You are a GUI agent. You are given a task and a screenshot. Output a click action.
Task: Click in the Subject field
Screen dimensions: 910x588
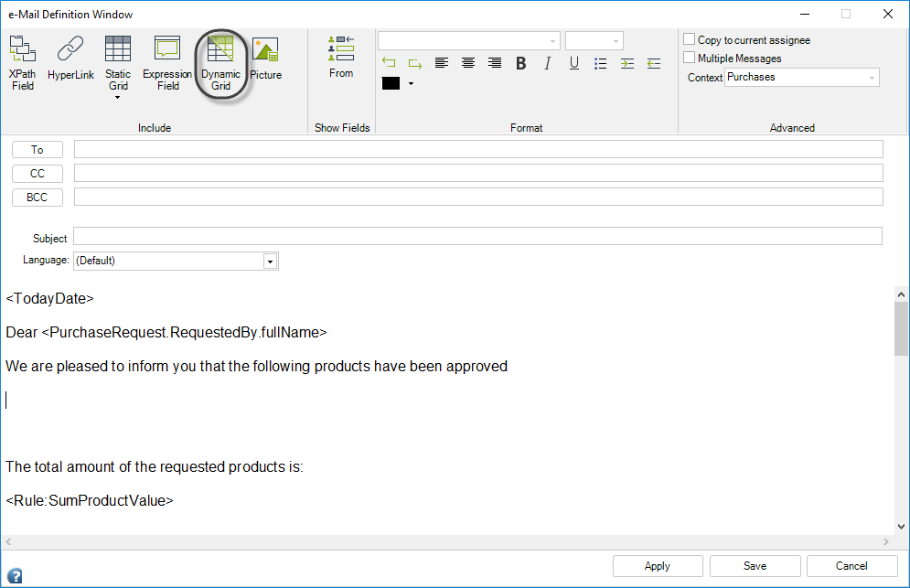(477, 236)
